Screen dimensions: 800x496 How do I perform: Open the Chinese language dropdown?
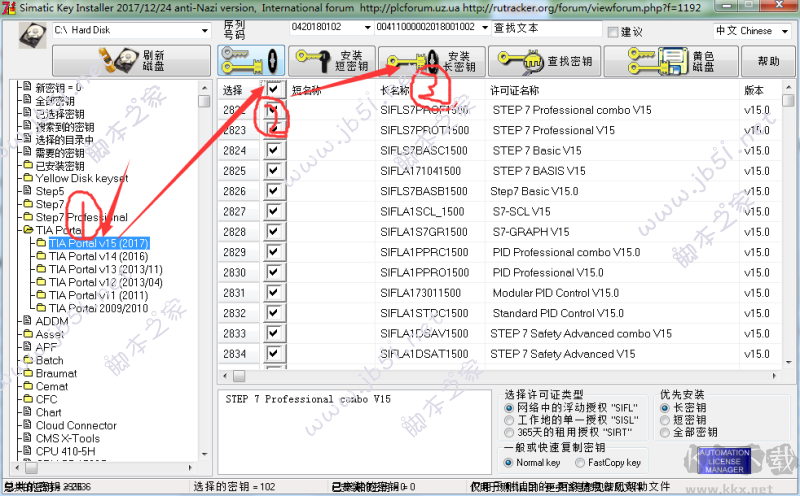785,31
